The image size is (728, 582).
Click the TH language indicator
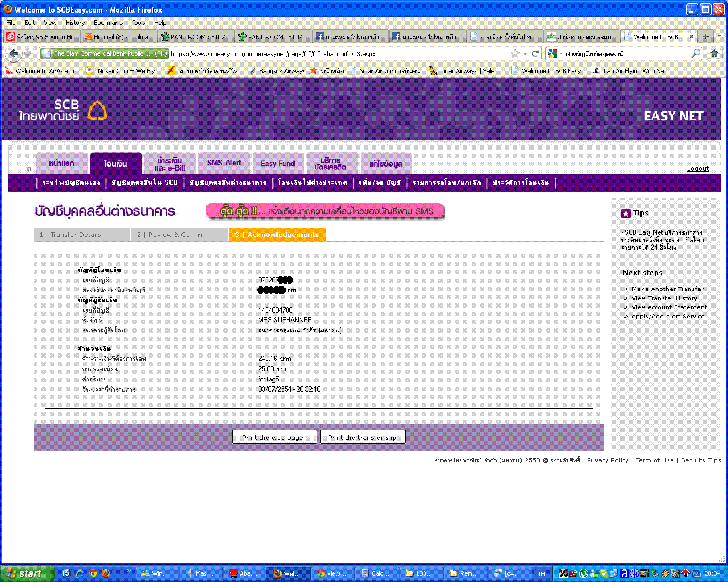point(541,573)
